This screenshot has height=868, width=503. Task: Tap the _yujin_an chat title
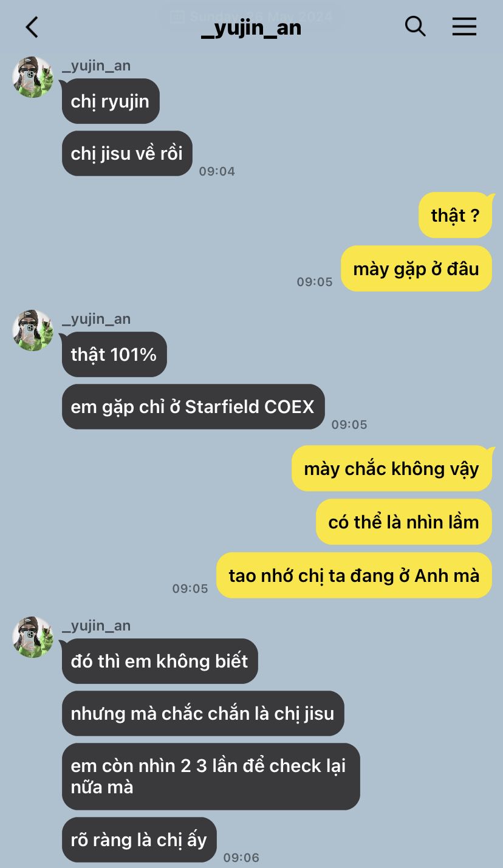[x=251, y=27]
